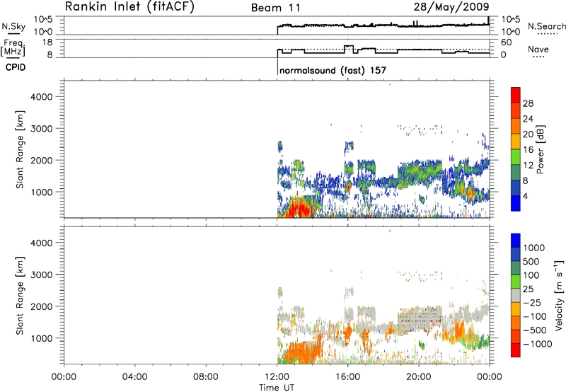Click 'normalsound (fast) 157' text

pyautogui.click(x=333, y=70)
